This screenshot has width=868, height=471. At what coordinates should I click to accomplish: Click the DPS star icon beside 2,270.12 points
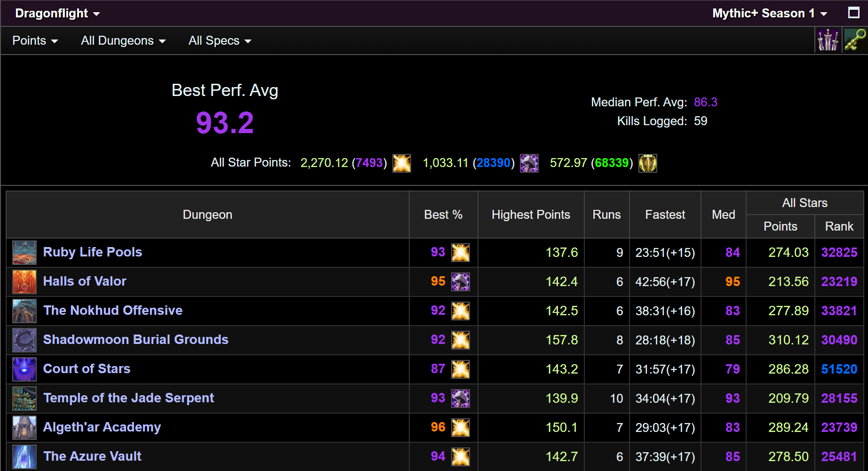(402, 163)
